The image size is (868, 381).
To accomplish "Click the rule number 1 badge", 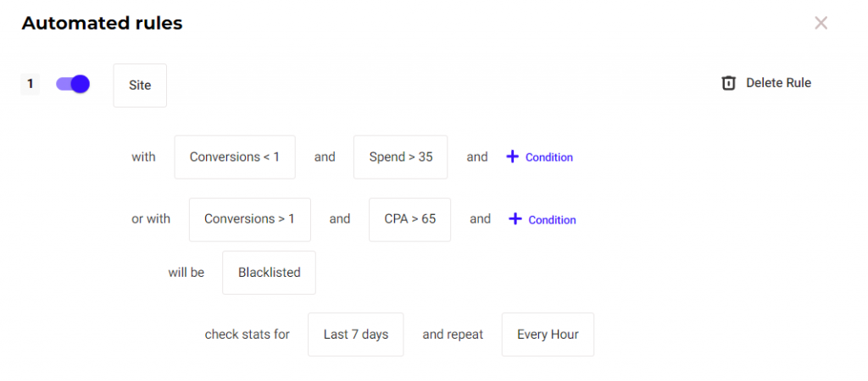I will tap(30, 84).
